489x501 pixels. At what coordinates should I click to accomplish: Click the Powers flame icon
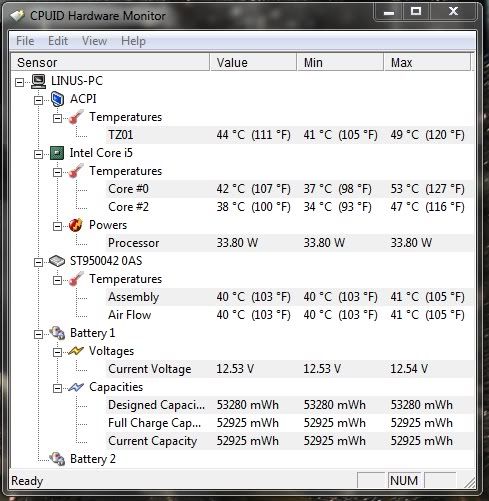click(x=76, y=225)
